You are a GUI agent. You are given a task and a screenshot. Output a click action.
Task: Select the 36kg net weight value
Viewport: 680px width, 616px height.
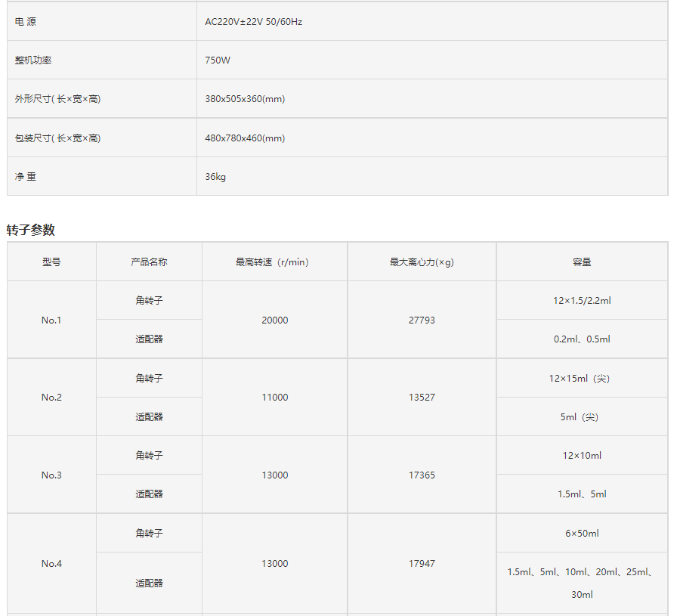[215, 177]
